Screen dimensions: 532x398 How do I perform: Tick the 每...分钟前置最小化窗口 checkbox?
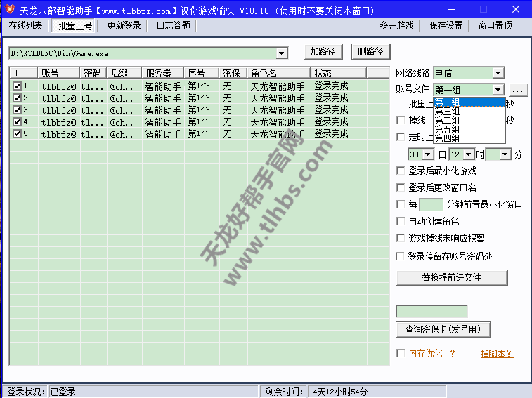[x=401, y=204]
